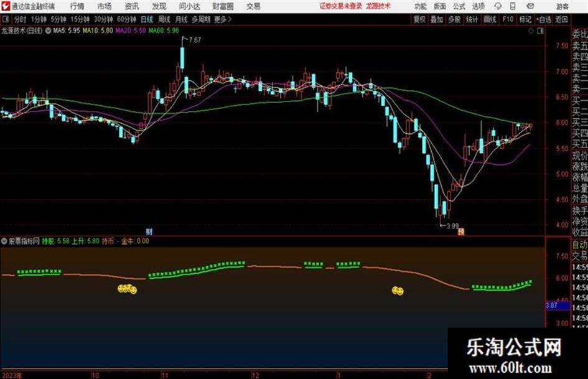This screenshot has width=588, height=379.
Task: Click the 统计 toolbar button
Action: pos(472,19)
